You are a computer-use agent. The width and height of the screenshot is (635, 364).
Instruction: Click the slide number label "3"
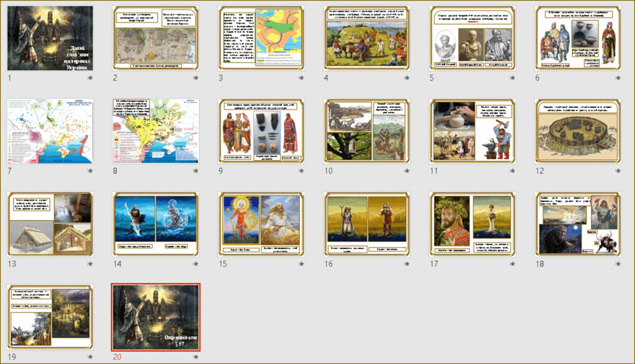[221, 78]
